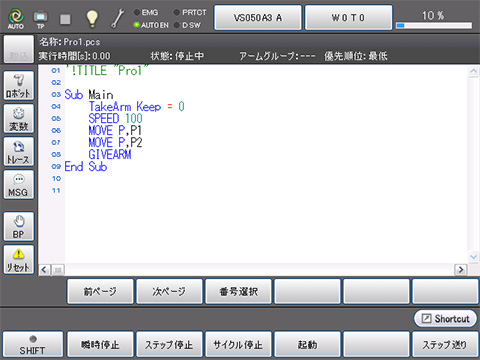Open the 変数 variables panel
Image resolution: width=480 pixels, height=360 pixels.
coord(19,119)
